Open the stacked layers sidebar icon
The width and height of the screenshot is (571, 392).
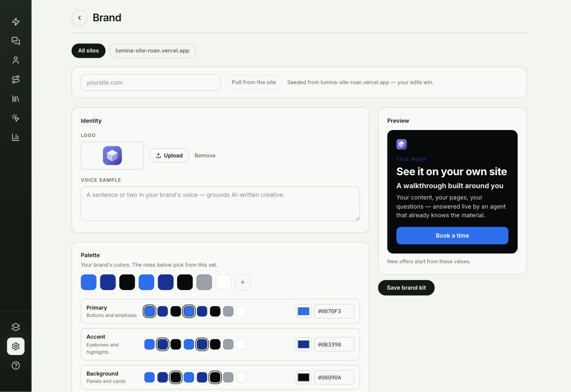point(16,327)
